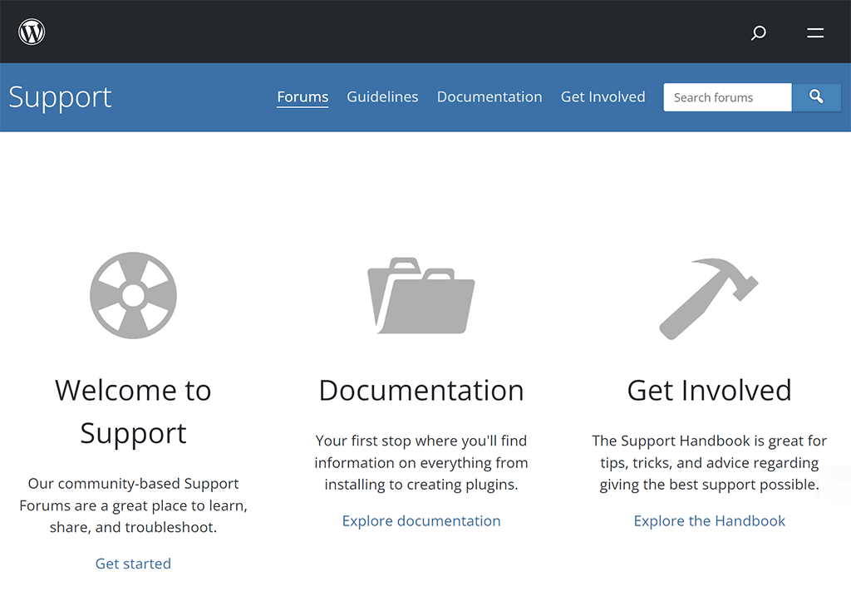Click the gray folder documentation icon

click(x=421, y=295)
